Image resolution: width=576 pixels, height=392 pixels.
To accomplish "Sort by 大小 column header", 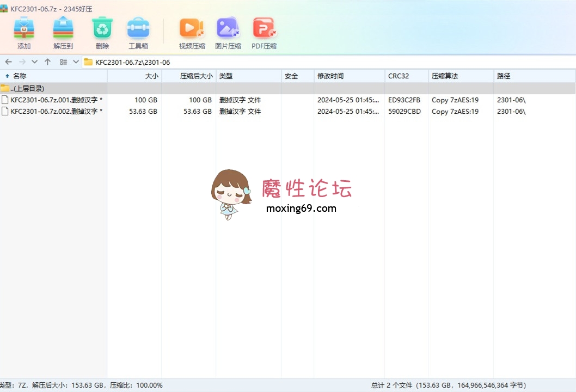I will tap(134, 76).
